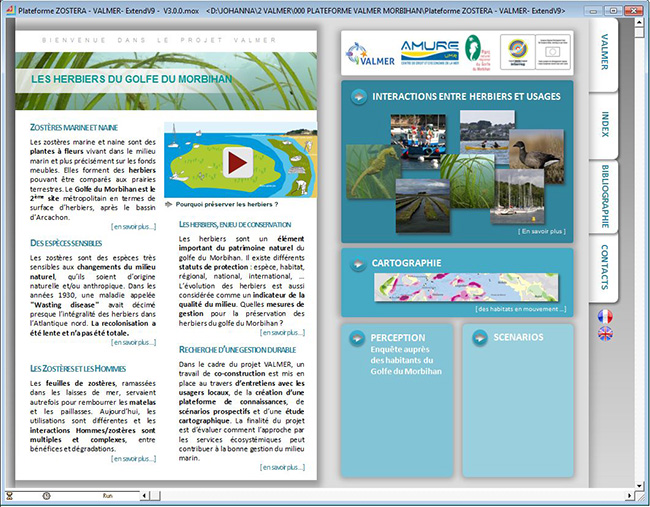Image resolution: width=650 pixels, height=507 pixels.
Task: Click the Les herbiers, enjeu de conservation heading
Action: tap(235, 225)
